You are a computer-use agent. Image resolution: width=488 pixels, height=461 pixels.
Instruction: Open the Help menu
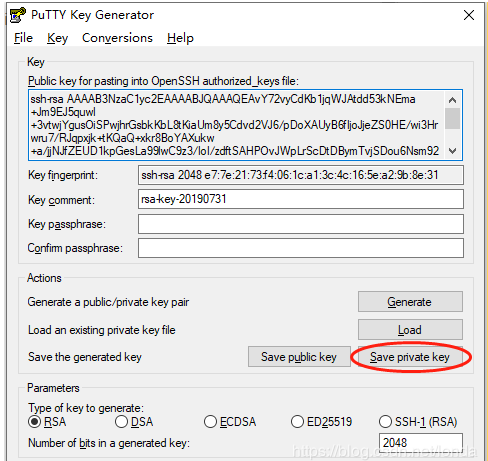[180, 38]
